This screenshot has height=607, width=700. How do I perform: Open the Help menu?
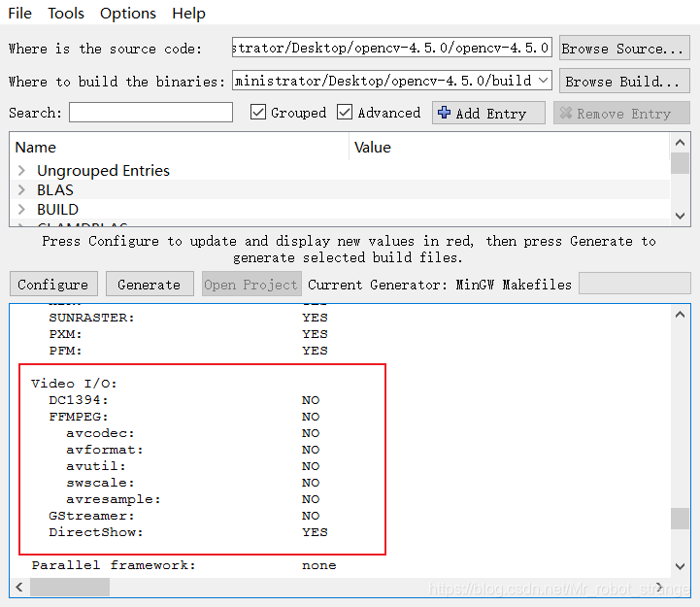point(188,13)
